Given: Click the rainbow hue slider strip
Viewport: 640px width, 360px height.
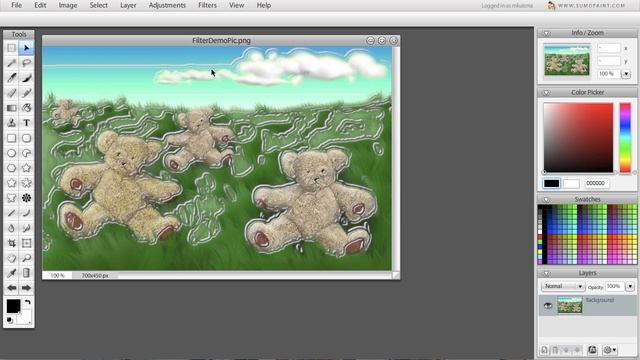Looking at the screenshot, I should click(625, 138).
